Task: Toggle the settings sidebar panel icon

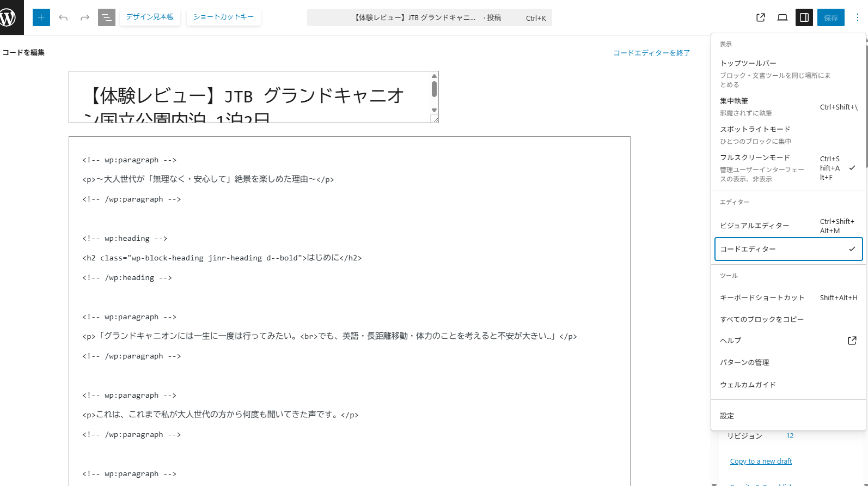Action: tap(804, 17)
